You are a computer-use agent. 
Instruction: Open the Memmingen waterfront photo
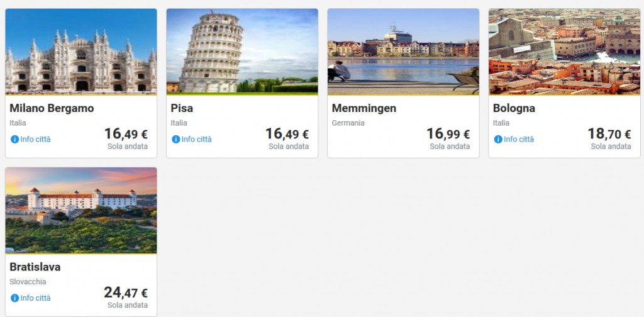tap(403, 51)
